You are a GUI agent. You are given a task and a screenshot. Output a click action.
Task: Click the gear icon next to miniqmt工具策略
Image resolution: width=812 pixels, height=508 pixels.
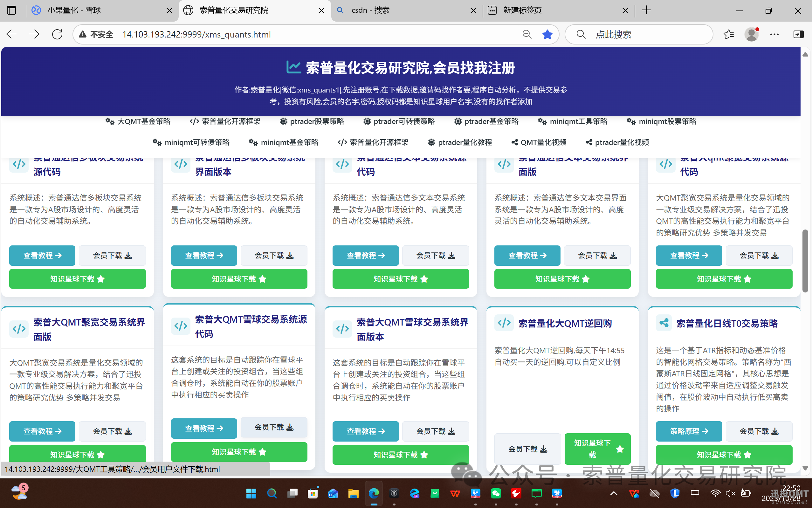tap(541, 121)
